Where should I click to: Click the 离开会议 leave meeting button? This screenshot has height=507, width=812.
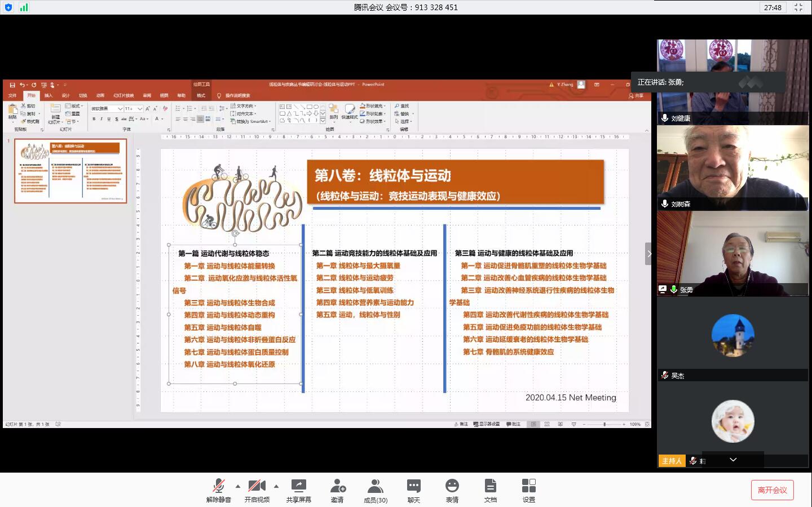tap(772, 490)
